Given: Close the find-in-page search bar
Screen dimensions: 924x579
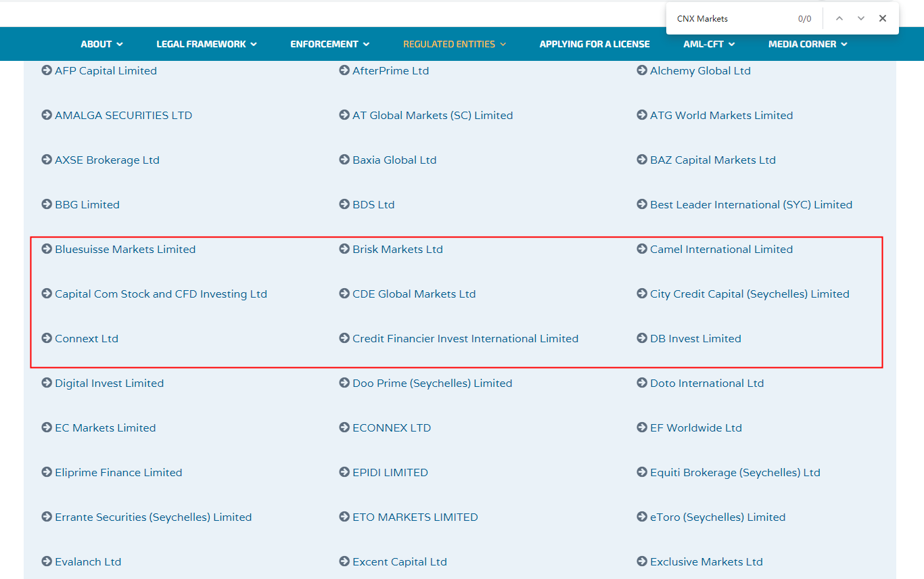Looking at the screenshot, I should (x=883, y=18).
